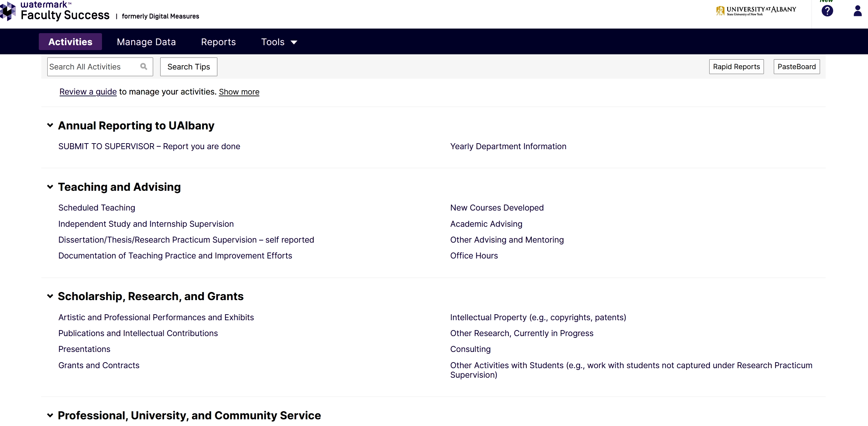Click the search magnifier icon
This screenshot has width=868, height=426.
[144, 66]
